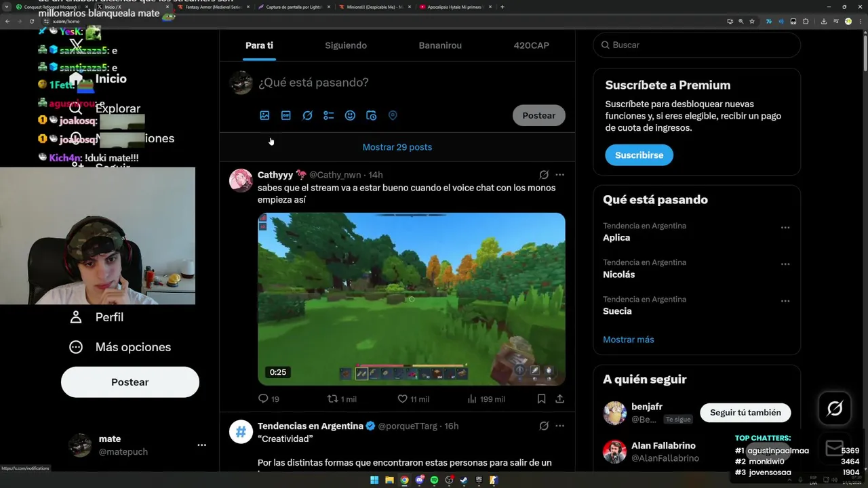Open Discord from taskbar

pyautogui.click(x=420, y=480)
